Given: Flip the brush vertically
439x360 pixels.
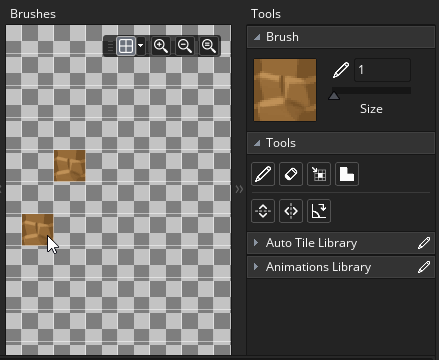Looking at the screenshot, I should 263,211.
